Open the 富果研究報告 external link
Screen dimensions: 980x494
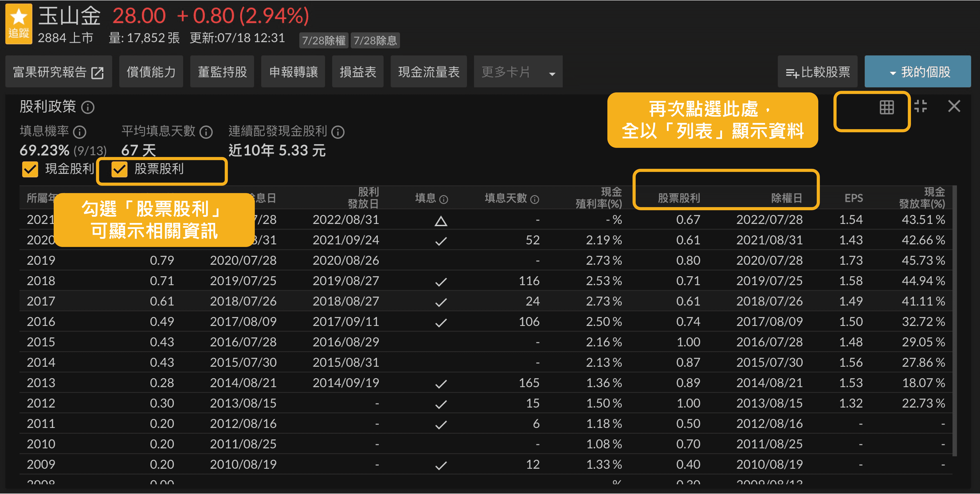pos(58,72)
